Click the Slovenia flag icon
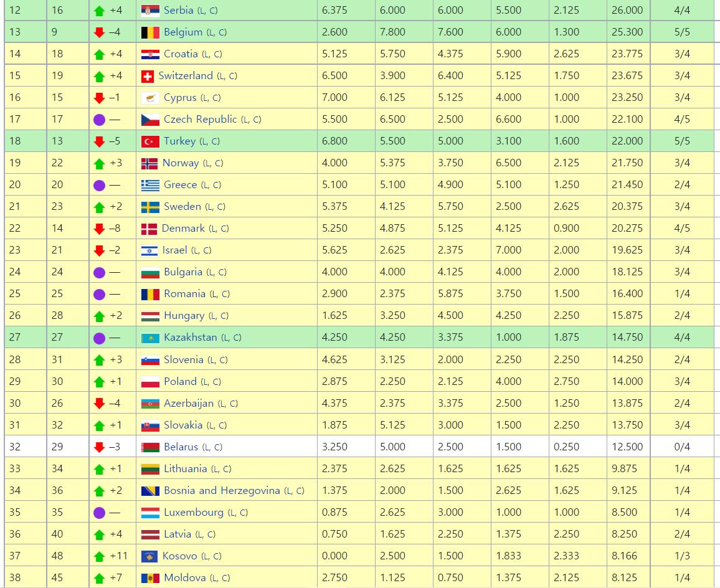The width and height of the screenshot is (720, 588). (150, 360)
